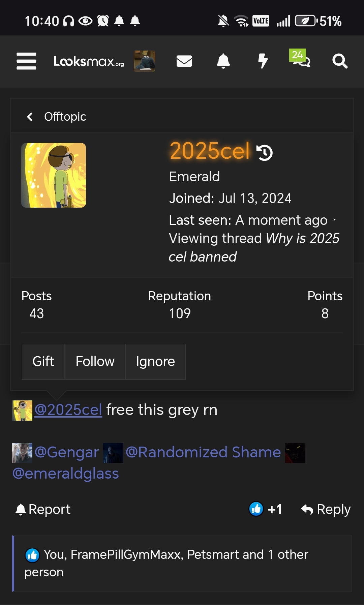Open the lightning bolt what's new icon
This screenshot has height=605, width=364.
[263, 61]
